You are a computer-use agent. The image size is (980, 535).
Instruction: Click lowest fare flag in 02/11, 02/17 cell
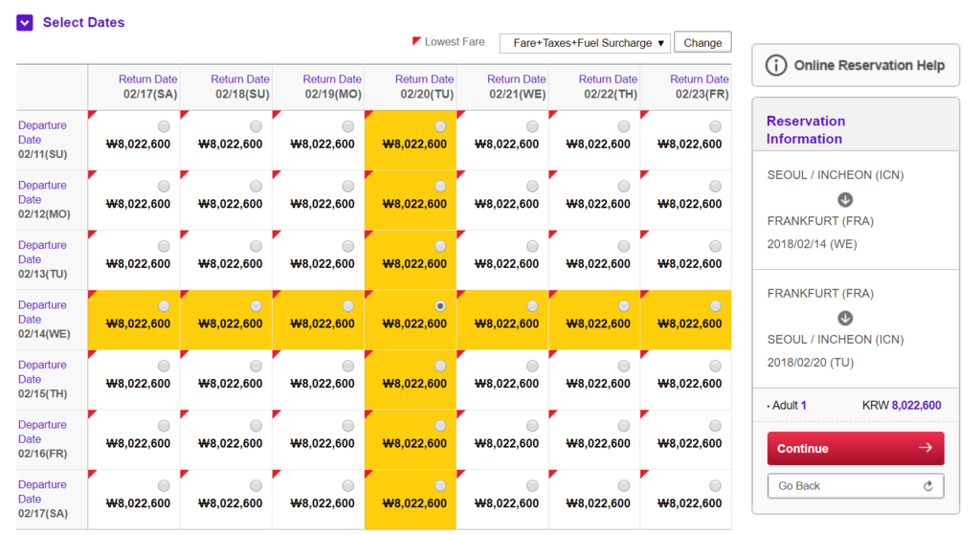click(93, 115)
